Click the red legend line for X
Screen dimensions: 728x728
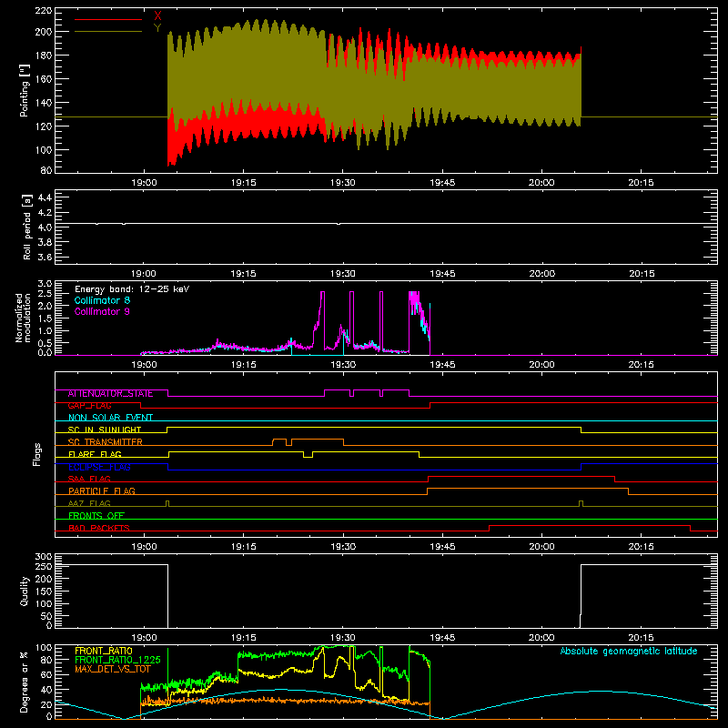[x=108, y=19]
